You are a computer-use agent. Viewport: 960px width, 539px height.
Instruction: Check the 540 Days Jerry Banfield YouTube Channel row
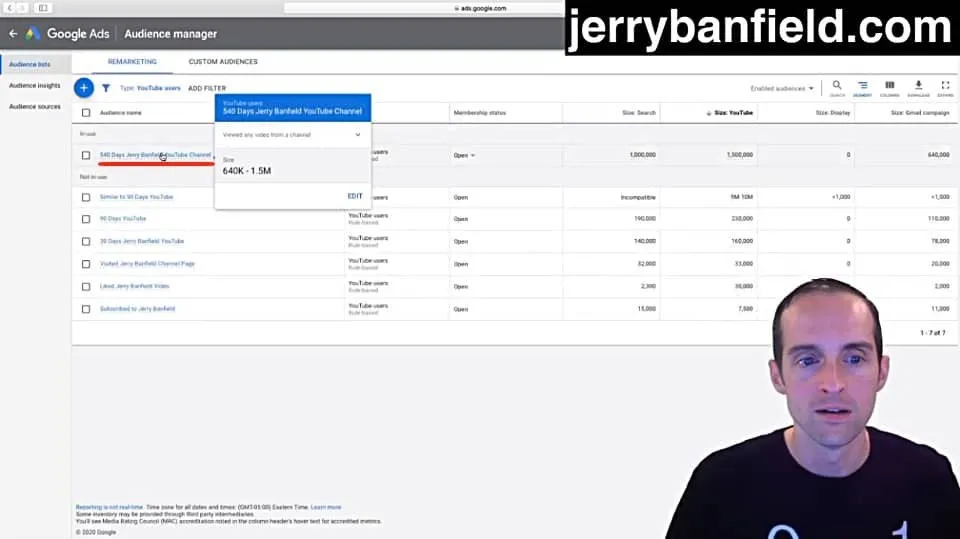tap(86, 156)
